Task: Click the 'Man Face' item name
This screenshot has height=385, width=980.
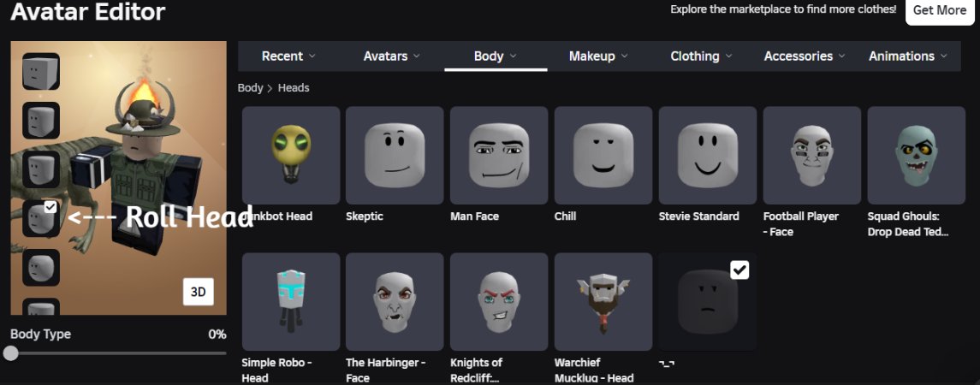Action: 474,216
